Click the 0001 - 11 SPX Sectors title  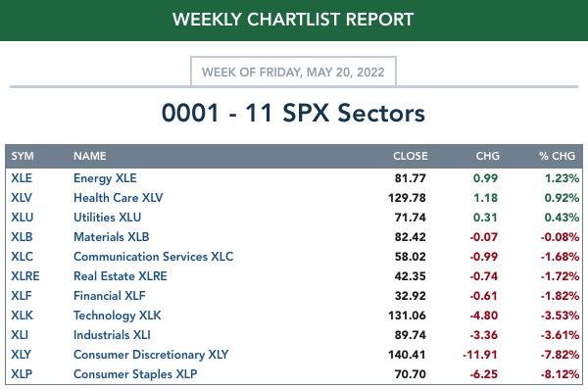coord(293,113)
